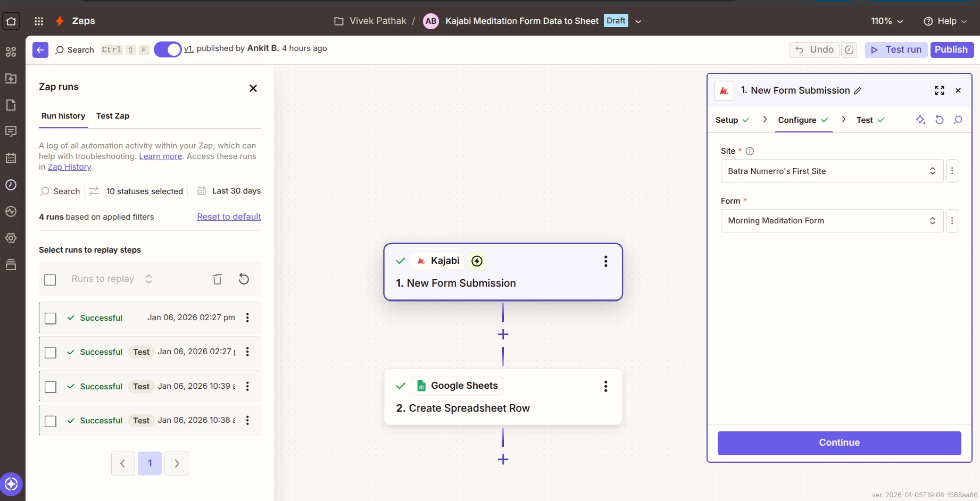The height and width of the screenshot is (501, 980).
Task: Open the Site dropdown Batra Numerro's First Site
Action: [x=832, y=171]
